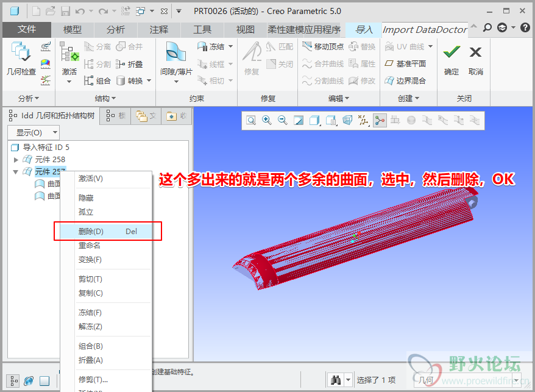
Task: Open the saved orientations icon
Action: pyautogui.click(x=331, y=120)
